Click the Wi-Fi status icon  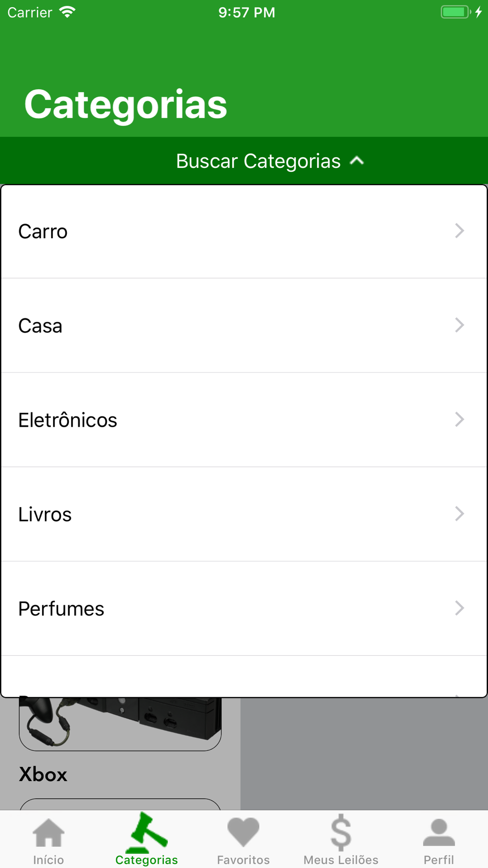click(x=67, y=12)
